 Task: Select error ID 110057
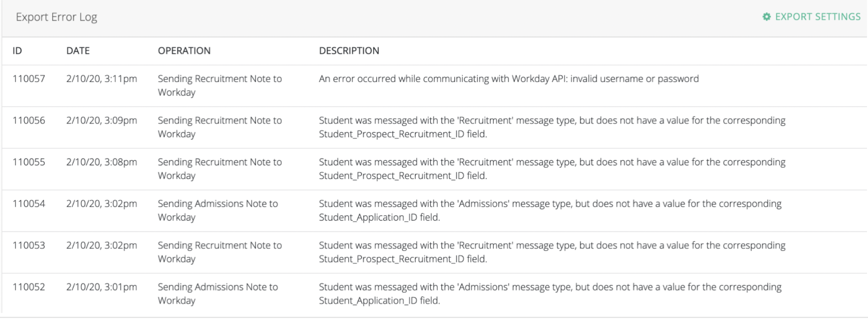(29, 79)
